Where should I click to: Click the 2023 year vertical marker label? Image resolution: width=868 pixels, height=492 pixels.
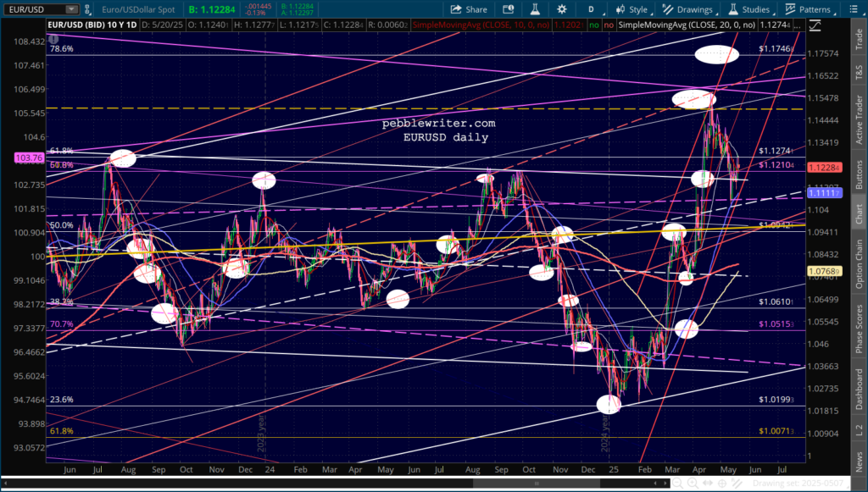262,434
